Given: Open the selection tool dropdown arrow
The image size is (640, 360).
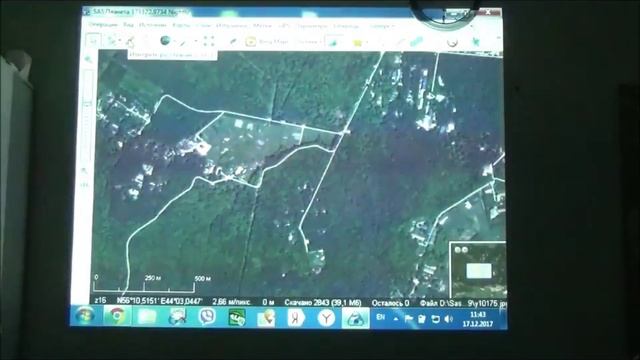Looking at the screenshot, I should click(120, 41).
